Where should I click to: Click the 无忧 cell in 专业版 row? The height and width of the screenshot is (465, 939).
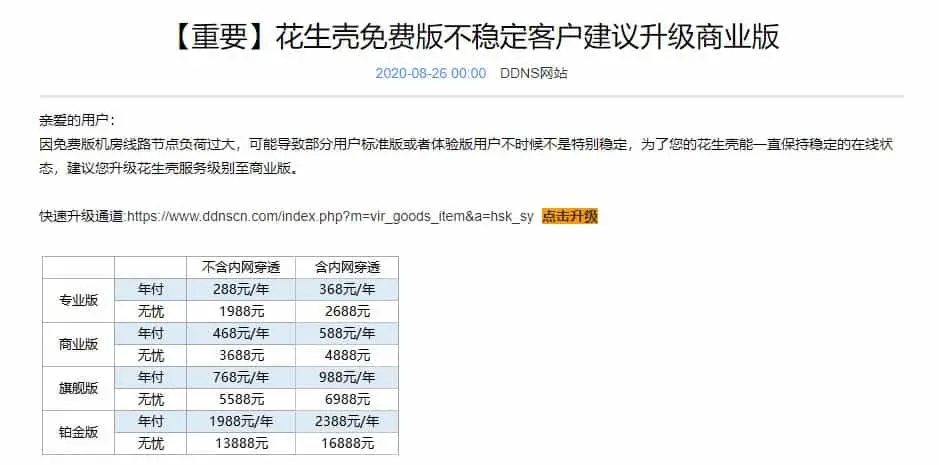click(x=150, y=312)
